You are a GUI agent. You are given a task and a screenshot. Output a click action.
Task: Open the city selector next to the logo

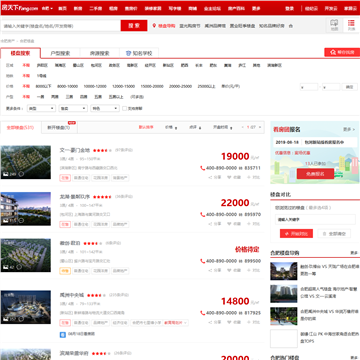tap(47, 8)
